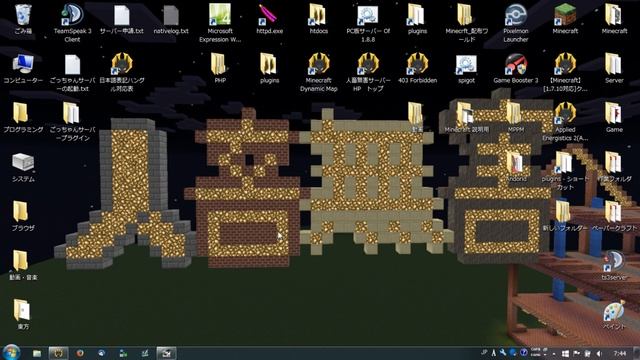Screen dimensions: 640x360
Task: Open the Microsoft Expression Web shortcut
Action: click(220, 23)
